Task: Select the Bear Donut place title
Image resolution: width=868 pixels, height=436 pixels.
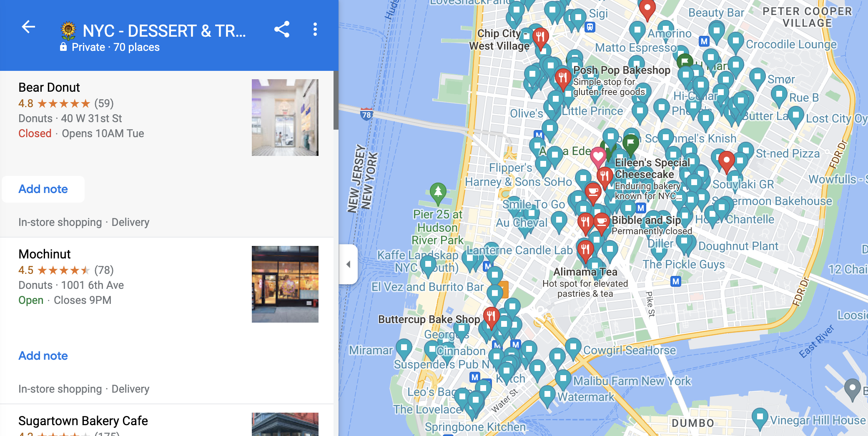Action: coord(49,88)
